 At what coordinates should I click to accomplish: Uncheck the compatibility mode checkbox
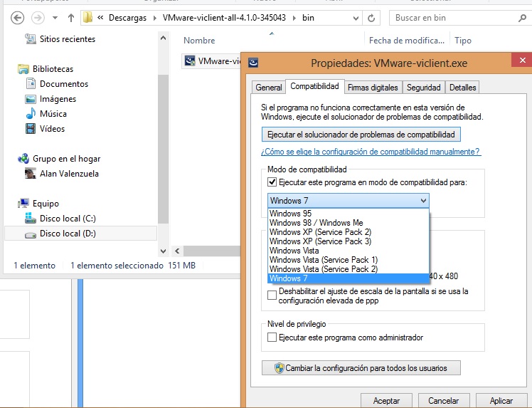[x=272, y=183]
